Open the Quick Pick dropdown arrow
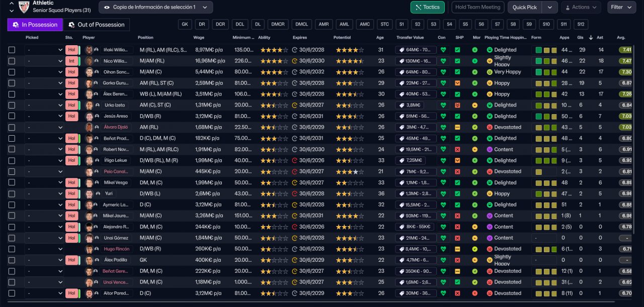Viewport: 644px width, 307px height. [549, 7]
